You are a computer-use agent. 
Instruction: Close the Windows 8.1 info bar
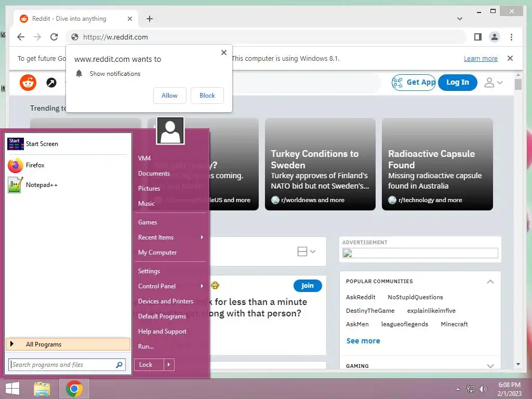[510, 58]
